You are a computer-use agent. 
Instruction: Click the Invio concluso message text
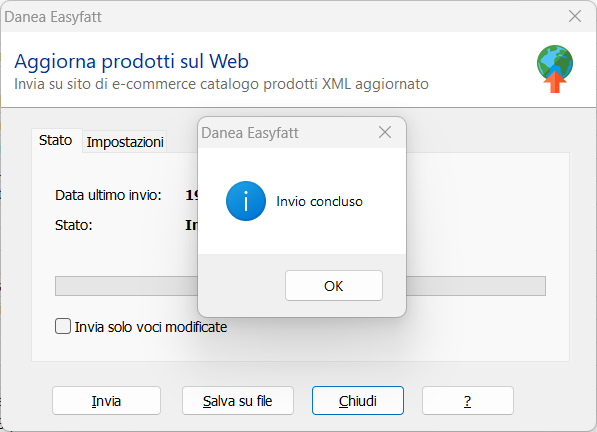[x=319, y=201]
